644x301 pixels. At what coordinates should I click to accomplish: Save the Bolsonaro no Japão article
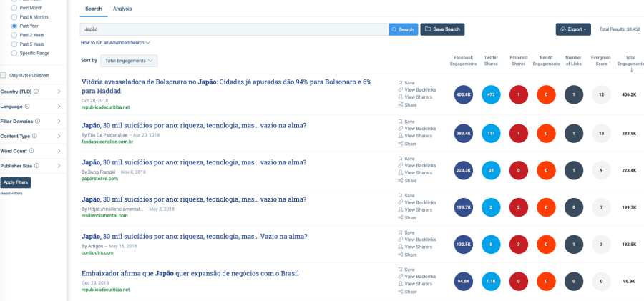coord(406,82)
